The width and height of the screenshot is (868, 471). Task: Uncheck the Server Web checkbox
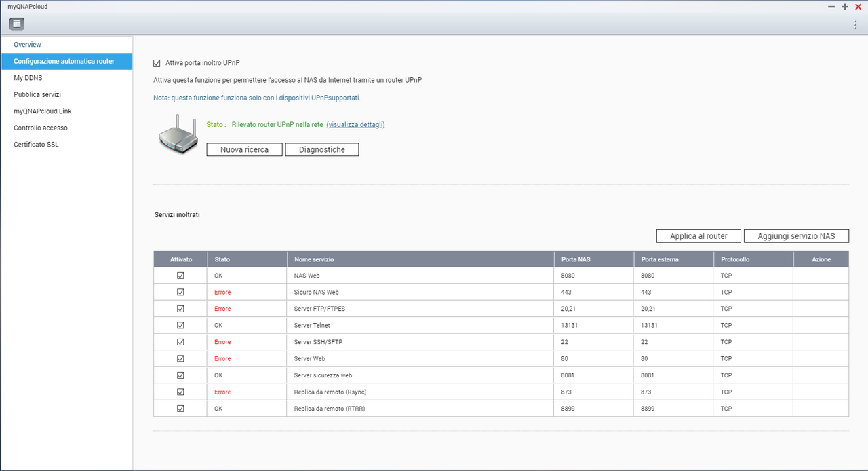tap(180, 358)
